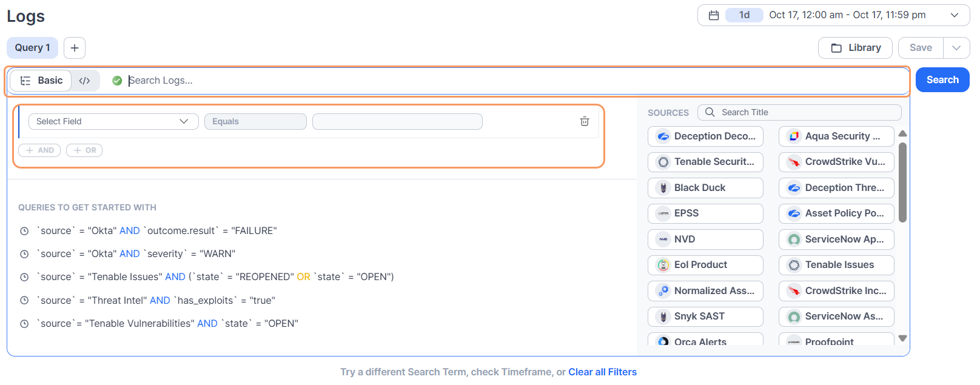Choose the Snyk SAST source

(x=705, y=316)
